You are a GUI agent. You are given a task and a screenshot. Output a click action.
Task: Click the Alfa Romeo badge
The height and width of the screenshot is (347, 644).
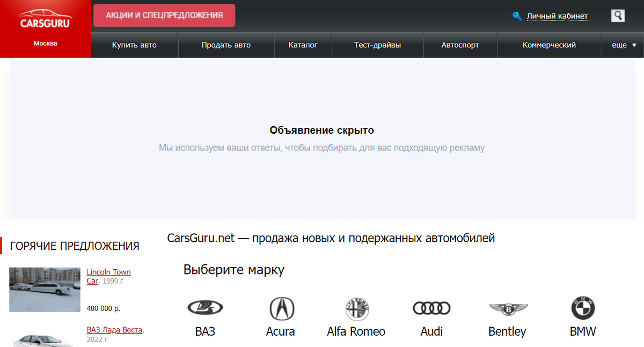click(x=356, y=308)
